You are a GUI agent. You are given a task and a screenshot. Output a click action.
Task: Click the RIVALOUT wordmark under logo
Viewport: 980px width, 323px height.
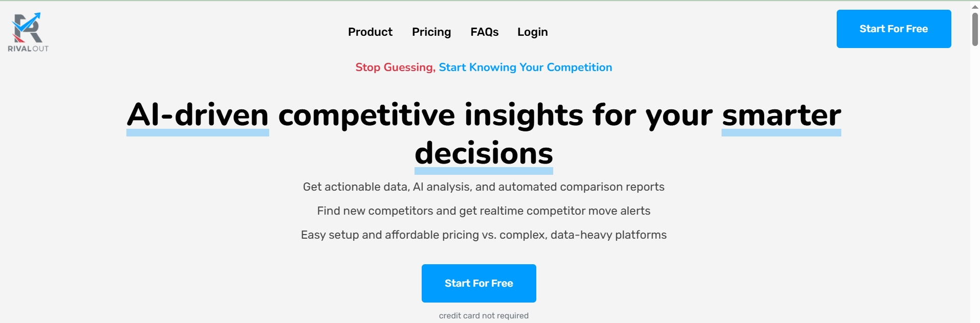click(x=28, y=49)
